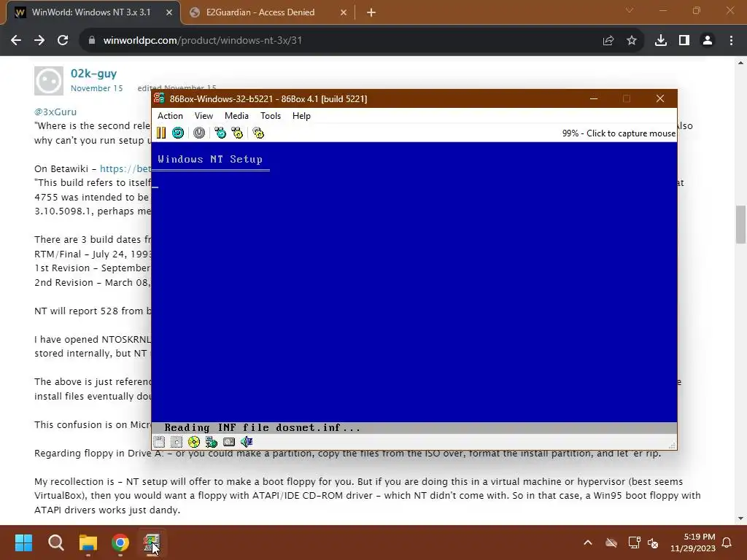
Task: Open Windows taskbar search
Action: [x=55, y=542]
